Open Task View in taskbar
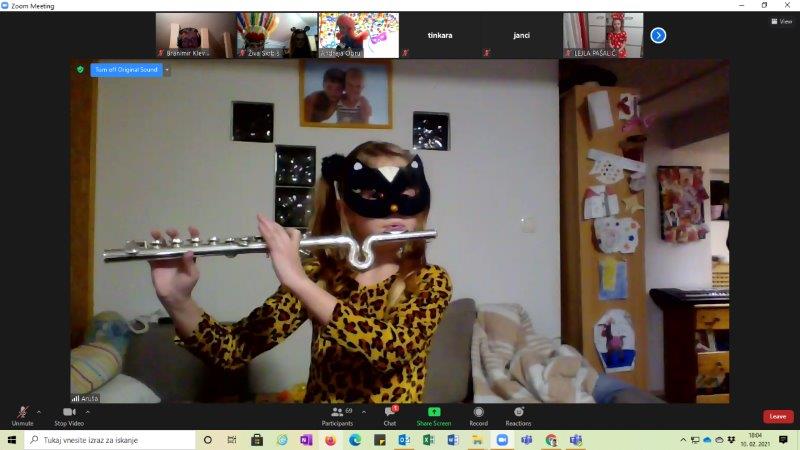 [x=232, y=440]
